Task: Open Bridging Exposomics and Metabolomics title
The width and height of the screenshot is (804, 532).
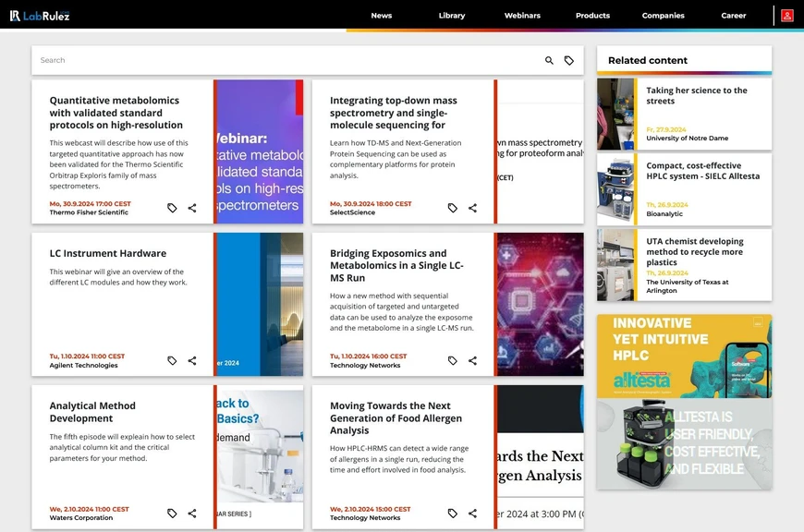Action: point(396,265)
